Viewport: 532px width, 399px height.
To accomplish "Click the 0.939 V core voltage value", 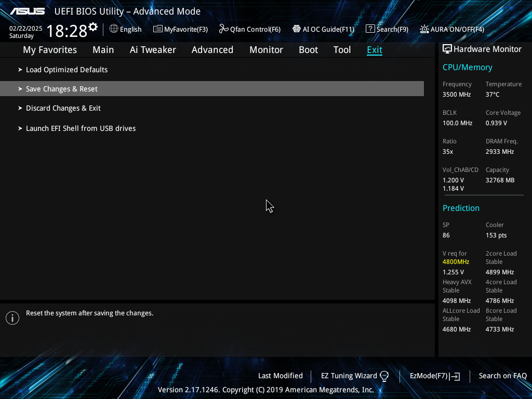I will tap(496, 123).
